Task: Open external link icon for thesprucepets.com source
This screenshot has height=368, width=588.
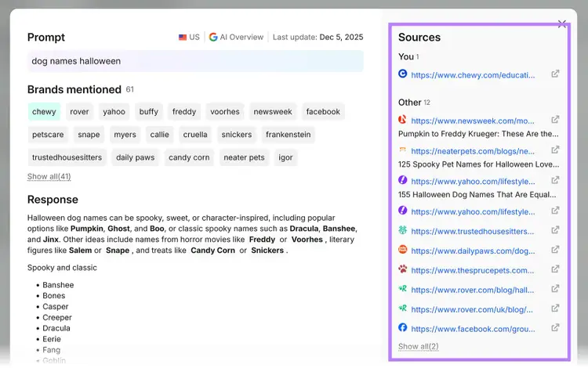Action: pyautogui.click(x=555, y=269)
